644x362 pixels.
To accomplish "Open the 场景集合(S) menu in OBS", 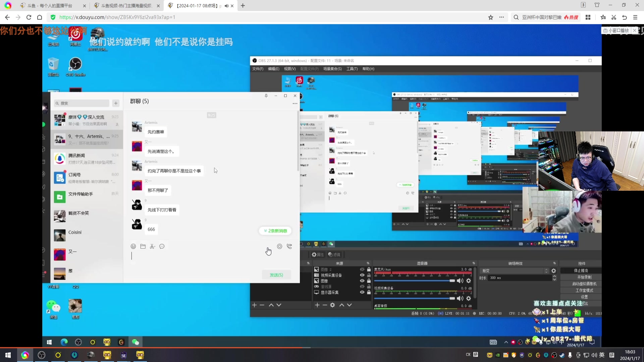I will 332,69.
